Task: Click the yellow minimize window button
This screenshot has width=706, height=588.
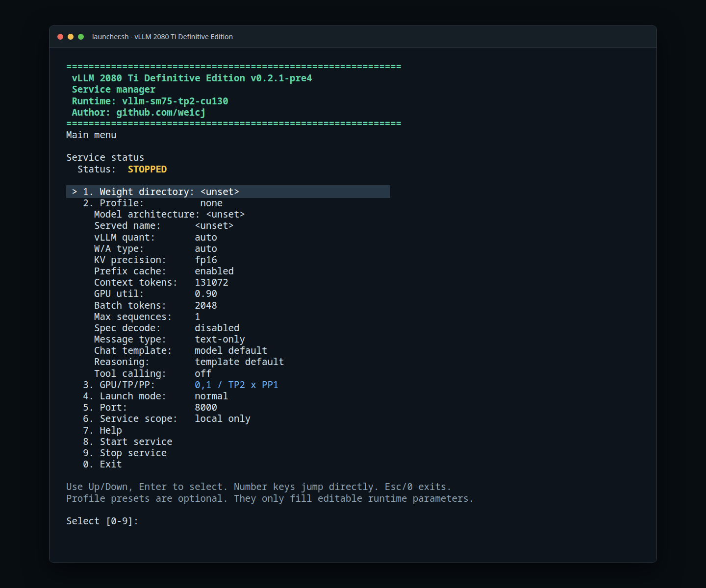Action: point(71,37)
